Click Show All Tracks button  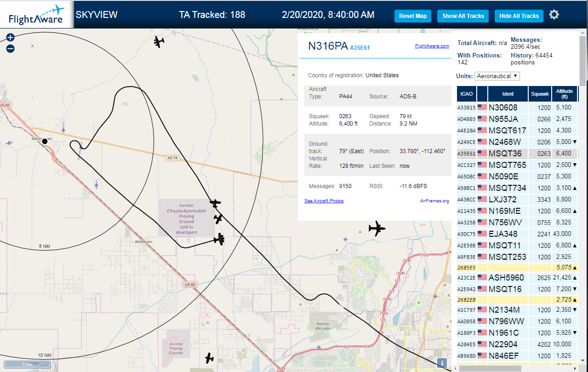[463, 16]
